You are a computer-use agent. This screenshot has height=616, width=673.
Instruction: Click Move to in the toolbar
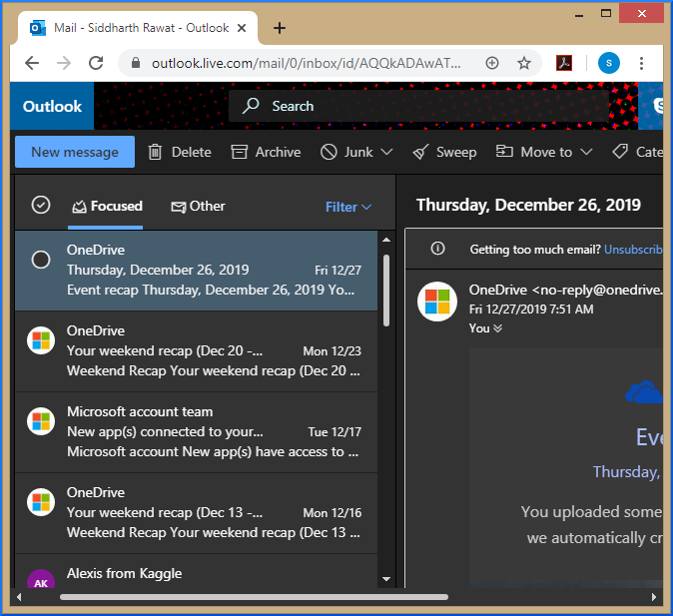[x=534, y=152]
